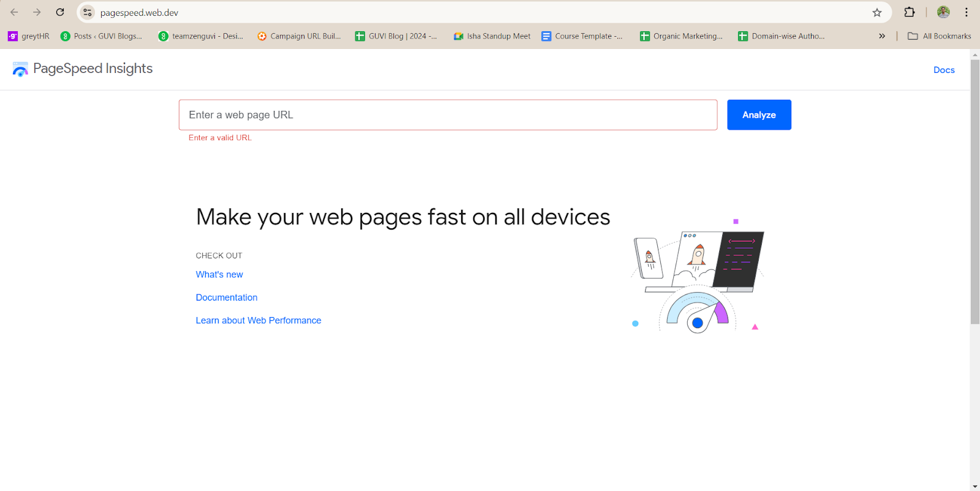Image resolution: width=980 pixels, height=491 pixels.
Task: Open Domain-wise Autho sheet bookmark
Action: click(782, 36)
